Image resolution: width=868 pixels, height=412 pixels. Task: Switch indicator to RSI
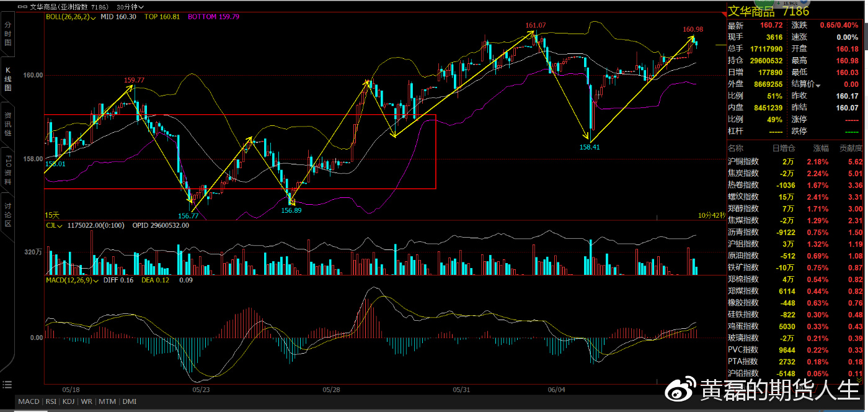click(x=51, y=401)
